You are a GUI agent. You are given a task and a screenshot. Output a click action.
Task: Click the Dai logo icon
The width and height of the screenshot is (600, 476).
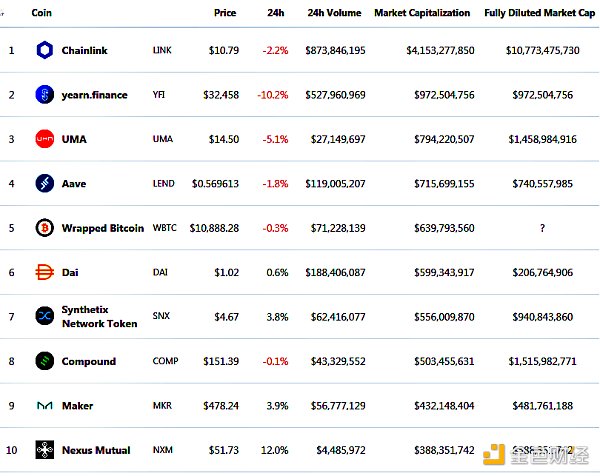44,272
